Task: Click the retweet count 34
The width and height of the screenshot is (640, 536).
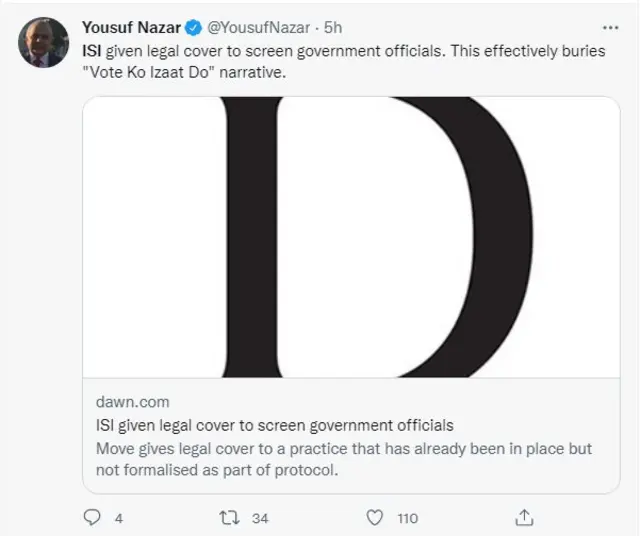Action: click(260, 518)
